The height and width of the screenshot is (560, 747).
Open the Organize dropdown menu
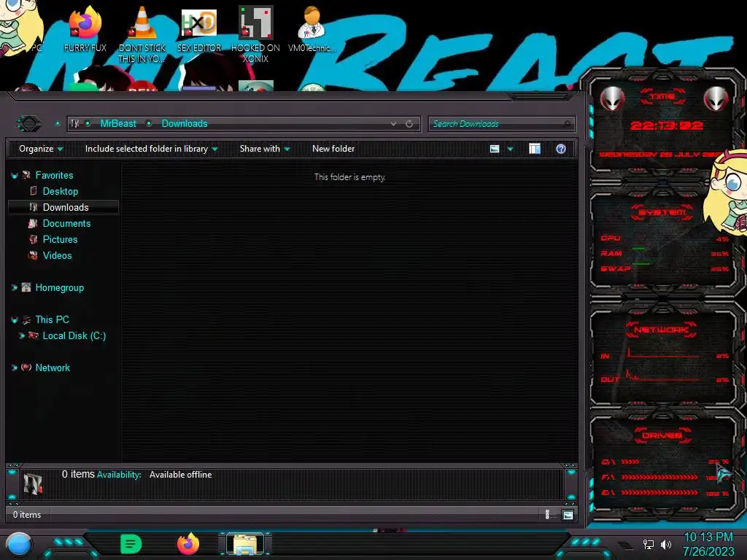click(41, 149)
